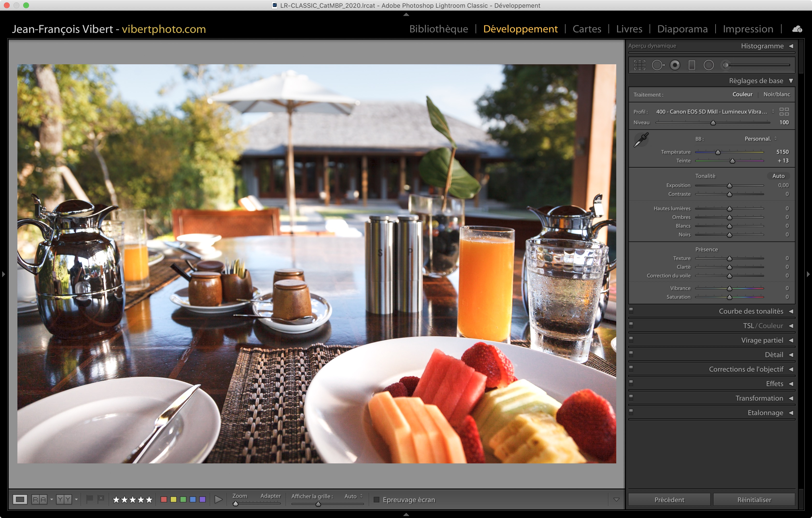Click the Précédent button

669,499
